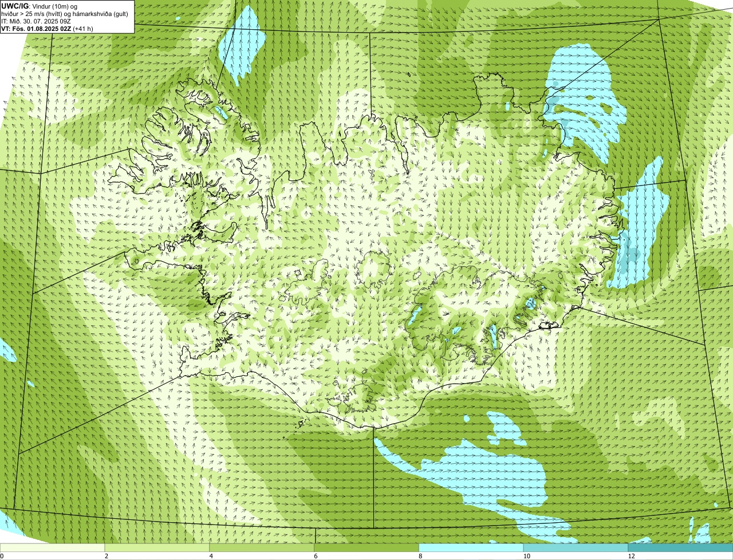
Task: Click the 2–4 m/s light green color segment
Action: pos(157,547)
